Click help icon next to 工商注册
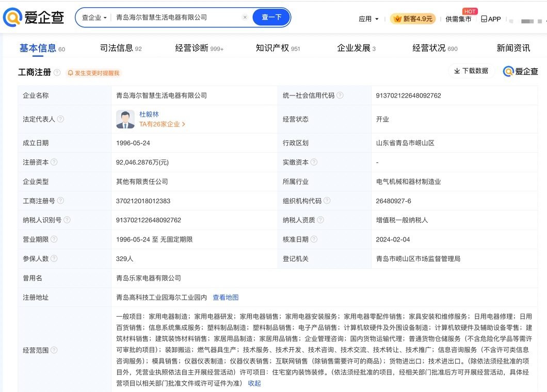 tap(57, 73)
